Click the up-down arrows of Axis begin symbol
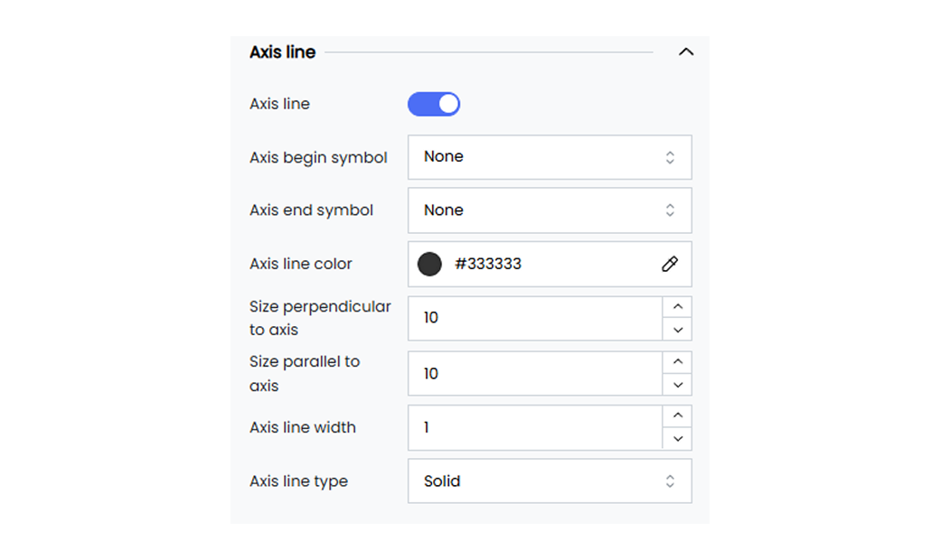 pos(670,157)
